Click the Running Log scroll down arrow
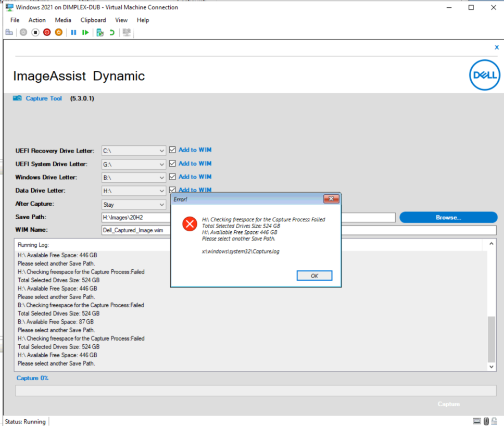The width and height of the screenshot is (504, 426). click(491, 367)
